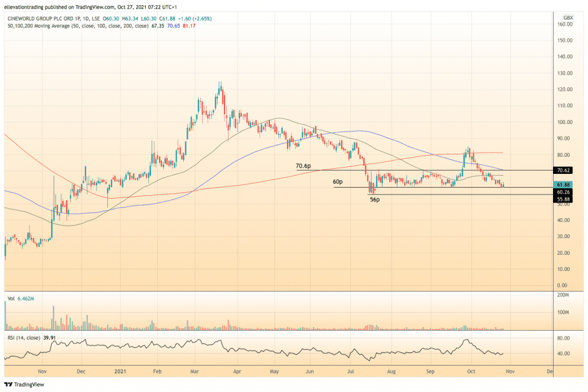Click the 70.6p line annotation

pos(303,166)
